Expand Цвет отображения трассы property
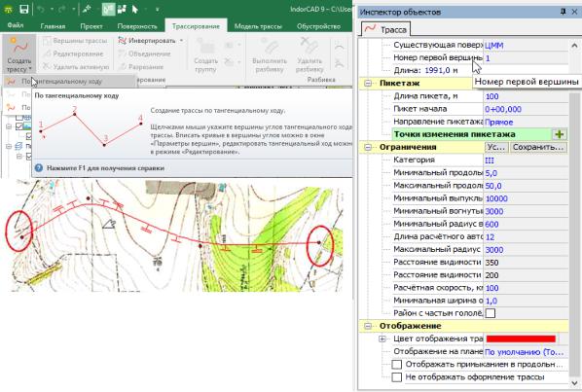The image size is (582, 392). [382, 339]
